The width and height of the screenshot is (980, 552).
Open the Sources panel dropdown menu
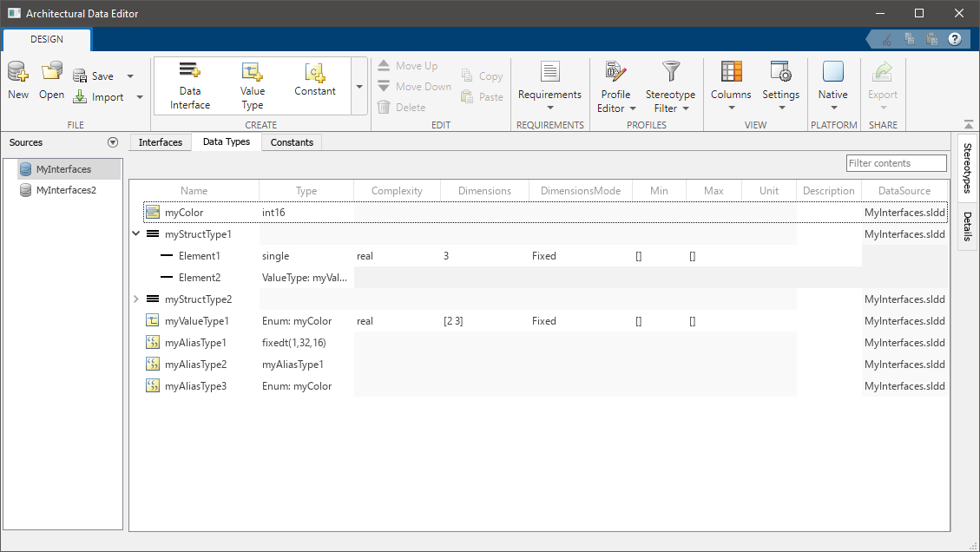click(112, 142)
